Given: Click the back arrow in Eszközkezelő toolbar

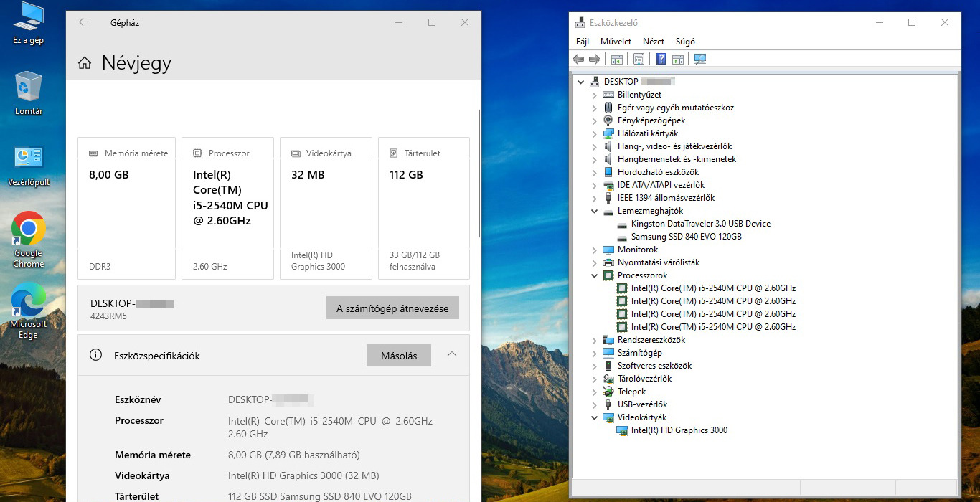Looking at the screenshot, I should coord(578,59).
